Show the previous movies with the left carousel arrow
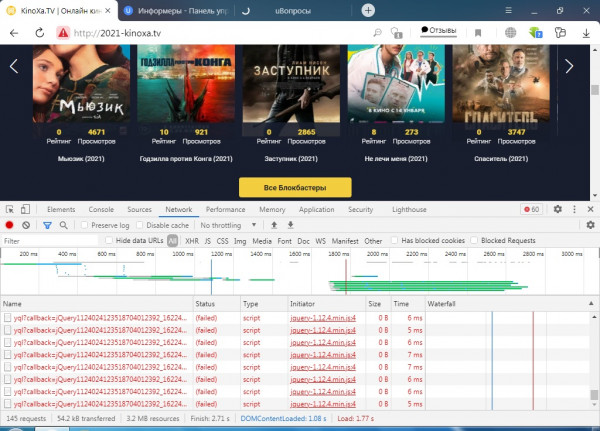600x431 pixels. point(14,66)
